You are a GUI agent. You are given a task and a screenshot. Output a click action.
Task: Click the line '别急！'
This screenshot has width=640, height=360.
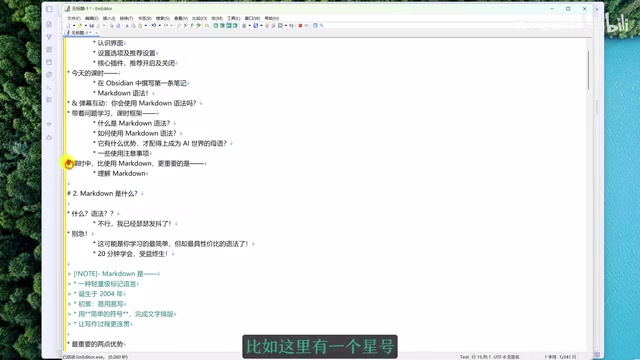click(80, 234)
